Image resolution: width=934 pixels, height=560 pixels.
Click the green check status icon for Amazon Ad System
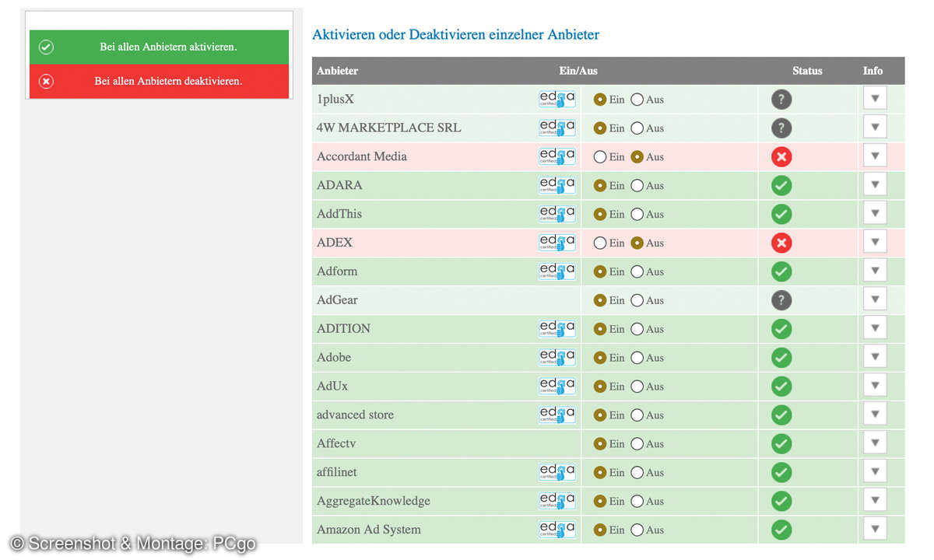[x=781, y=530]
